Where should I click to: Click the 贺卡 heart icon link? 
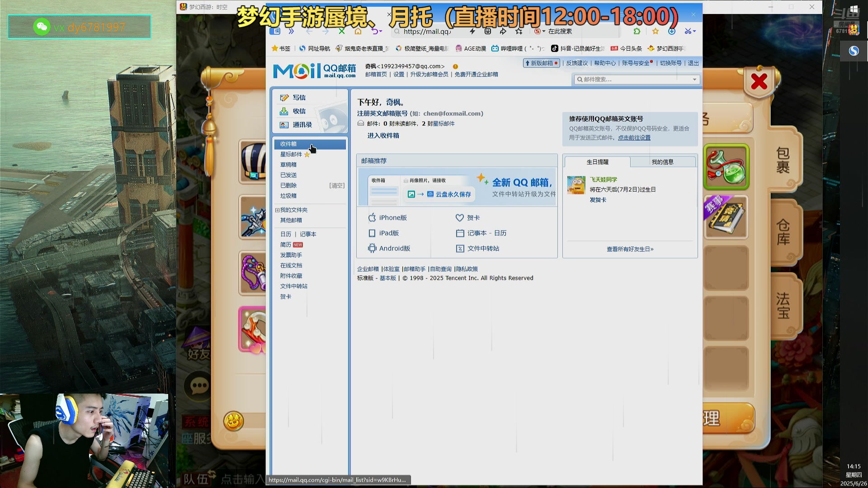tap(460, 218)
